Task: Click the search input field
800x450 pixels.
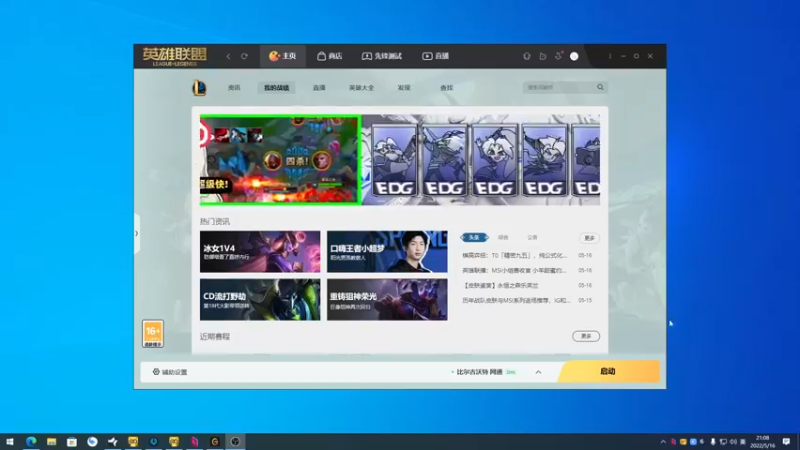Action: click(x=559, y=87)
